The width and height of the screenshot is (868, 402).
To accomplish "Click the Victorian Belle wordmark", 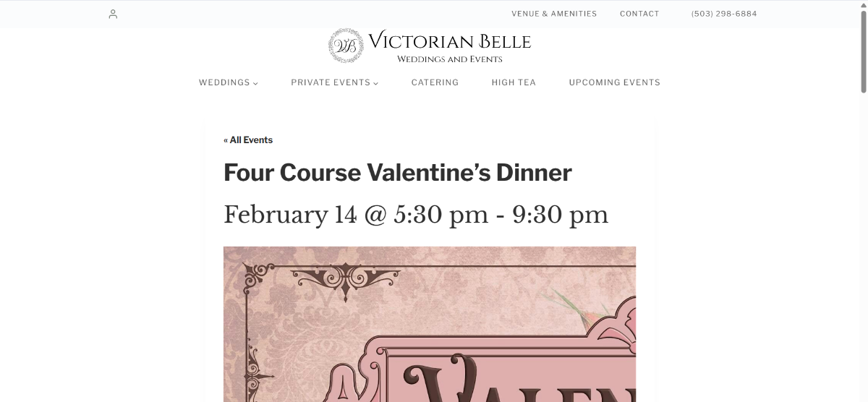I will [x=449, y=41].
